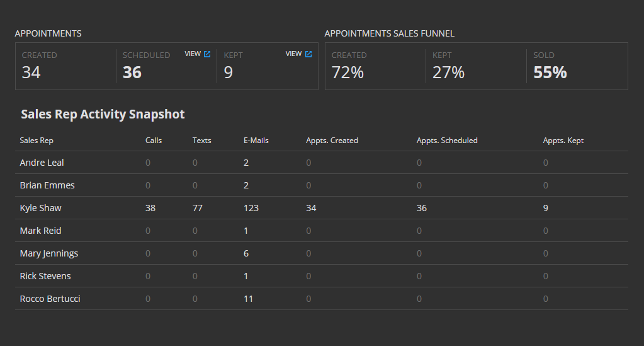Select the Kyle Shaw row
Image resolution: width=644 pixels, height=346 pixels.
(40, 208)
